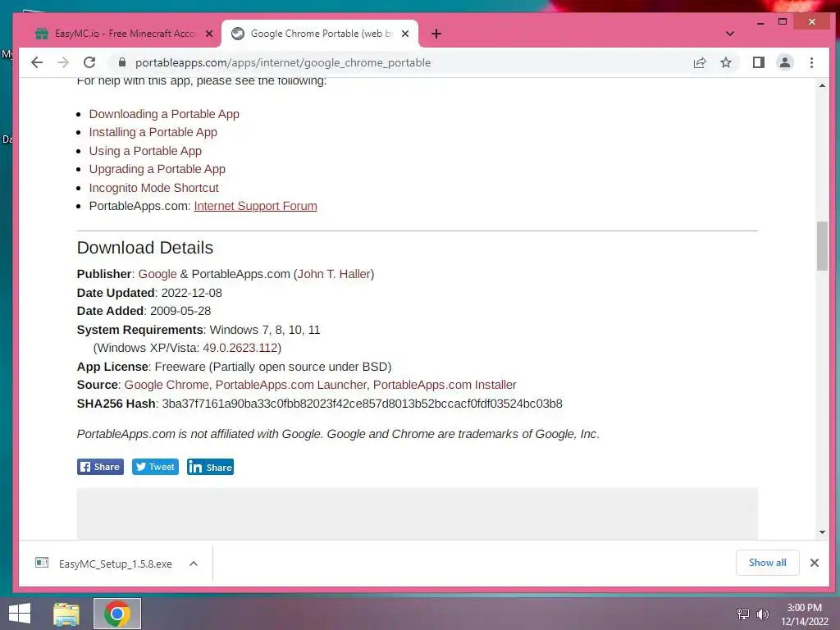Click the Chrome taskbar icon
The image size is (840, 630).
[117, 614]
